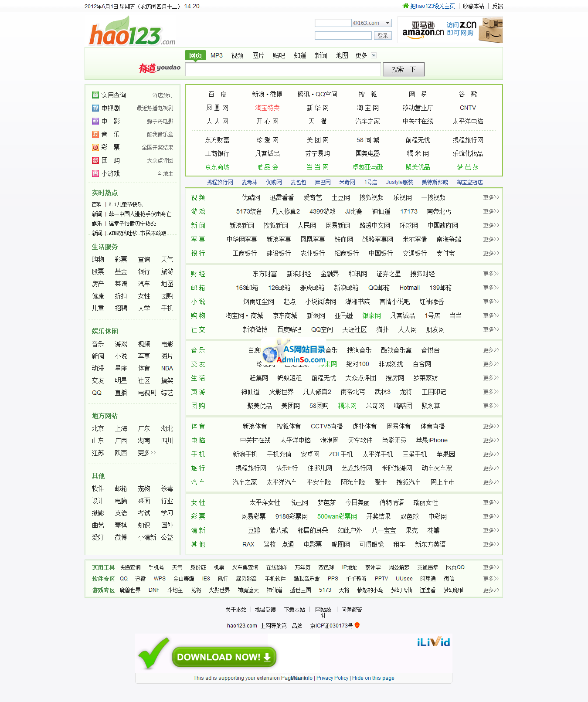Click the main search input field
The height and width of the screenshot is (702, 588).
click(x=283, y=69)
